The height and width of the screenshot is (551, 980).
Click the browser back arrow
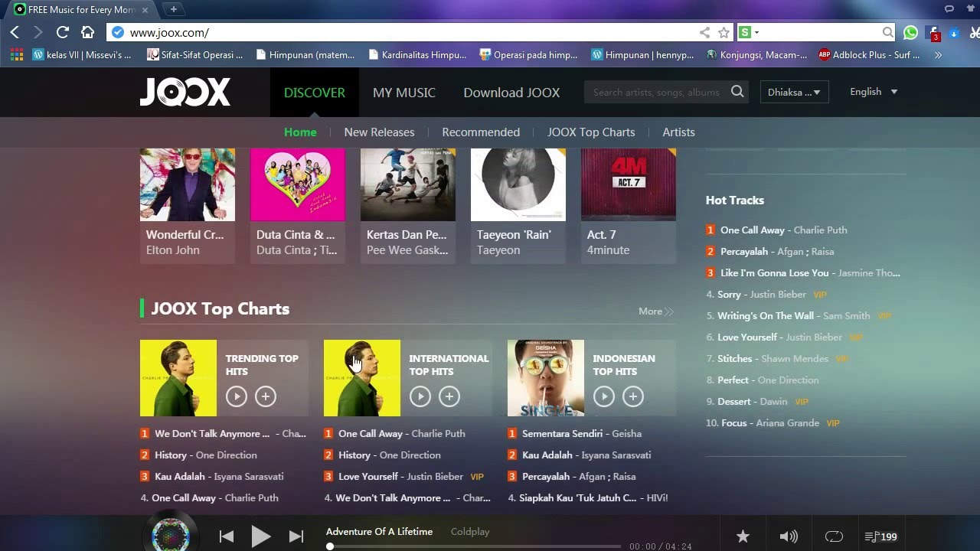[x=15, y=32]
